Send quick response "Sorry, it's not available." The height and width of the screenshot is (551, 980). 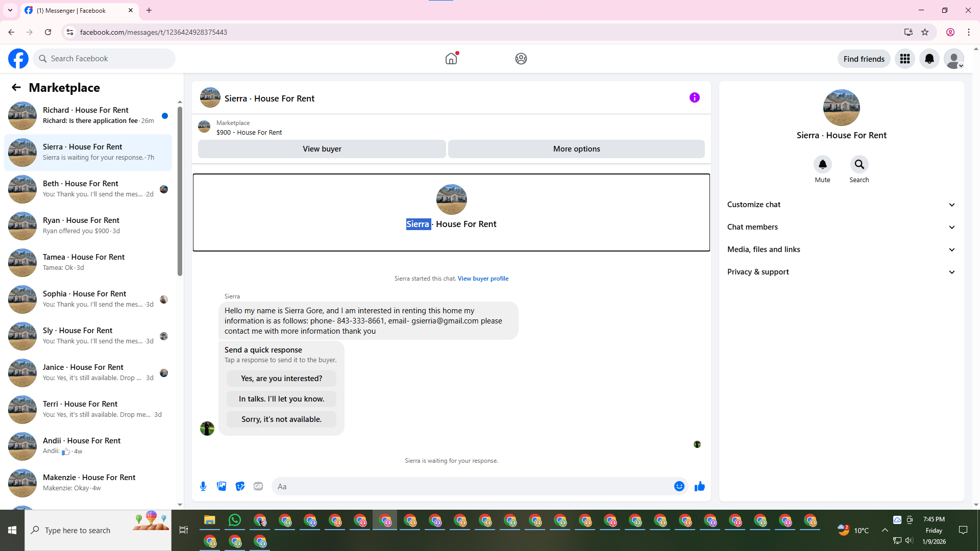point(281,419)
